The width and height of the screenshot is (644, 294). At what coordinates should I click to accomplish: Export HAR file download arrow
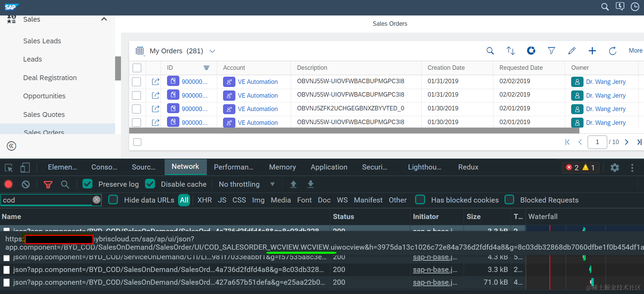click(311, 184)
